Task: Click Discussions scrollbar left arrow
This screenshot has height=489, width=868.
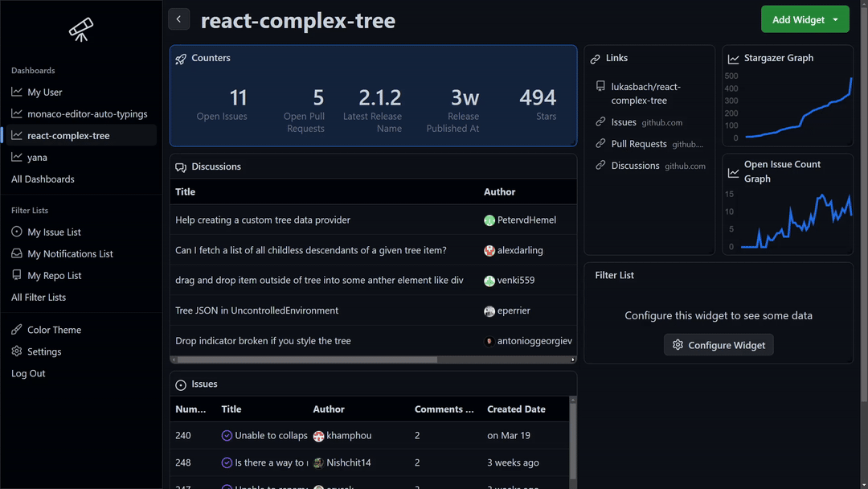Action: pos(174,360)
